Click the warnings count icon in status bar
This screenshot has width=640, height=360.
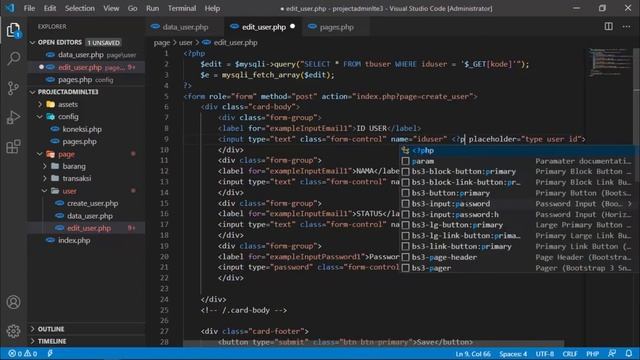click(27, 353)
